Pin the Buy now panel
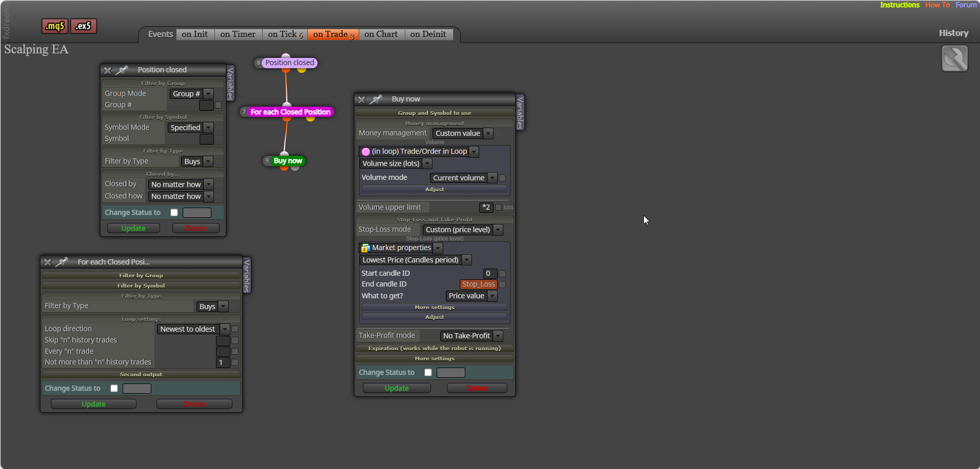 click(376, 99)
